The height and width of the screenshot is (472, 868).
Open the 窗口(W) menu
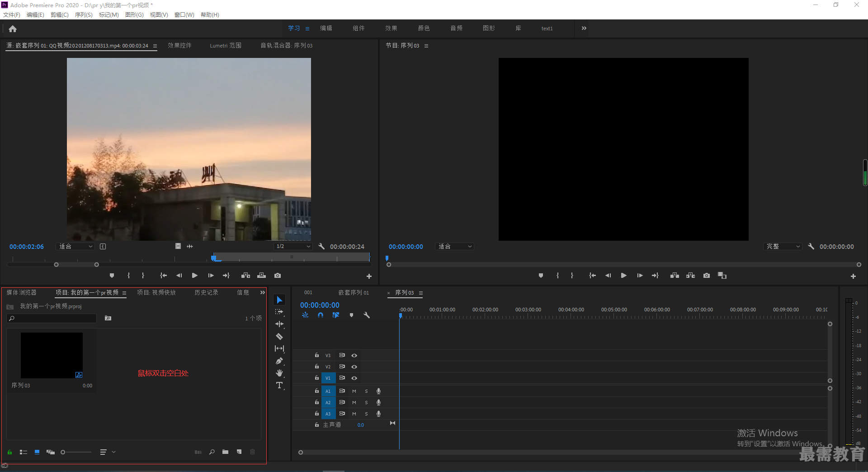pyautogui.click(x=184, y=15)
